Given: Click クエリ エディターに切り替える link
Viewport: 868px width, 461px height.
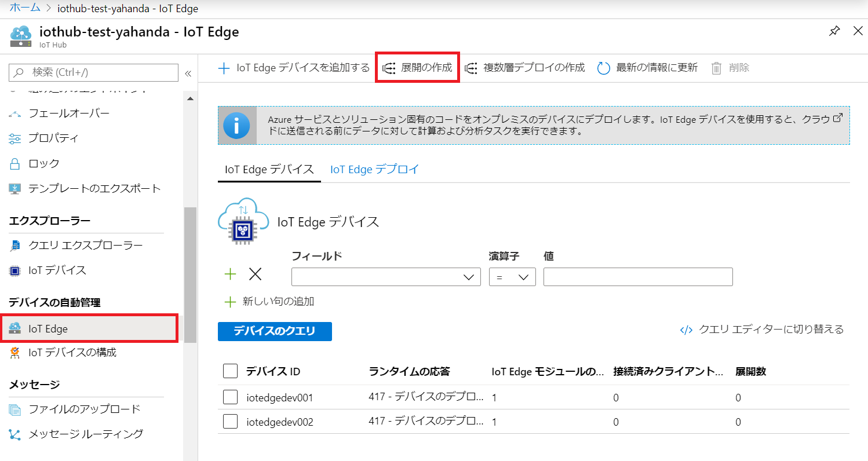Looking at the screenshot, I should [771, 330].
